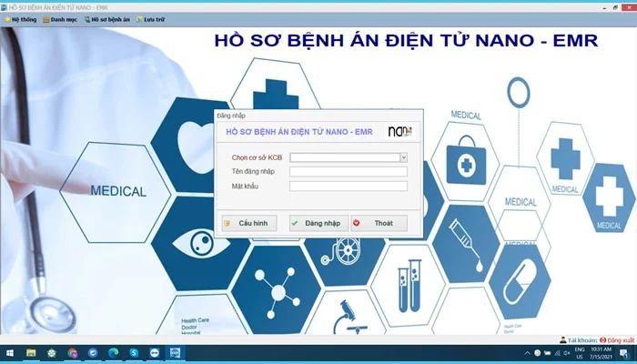Click the icon beside Hồ sơ bệnh án
Screen dimensions: 637x364
point(87,19)
